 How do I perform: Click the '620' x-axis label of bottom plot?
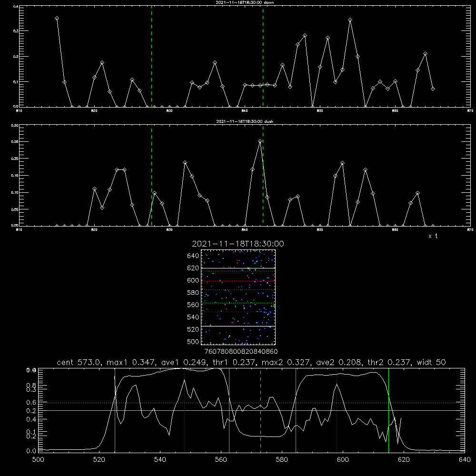[x=404, y=460]
